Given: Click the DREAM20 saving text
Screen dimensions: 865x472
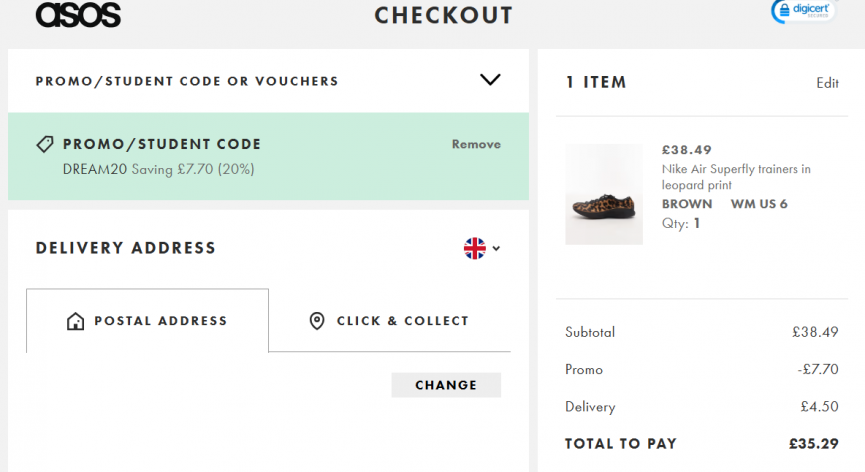Looking at the screenshot, I should 158,169.
